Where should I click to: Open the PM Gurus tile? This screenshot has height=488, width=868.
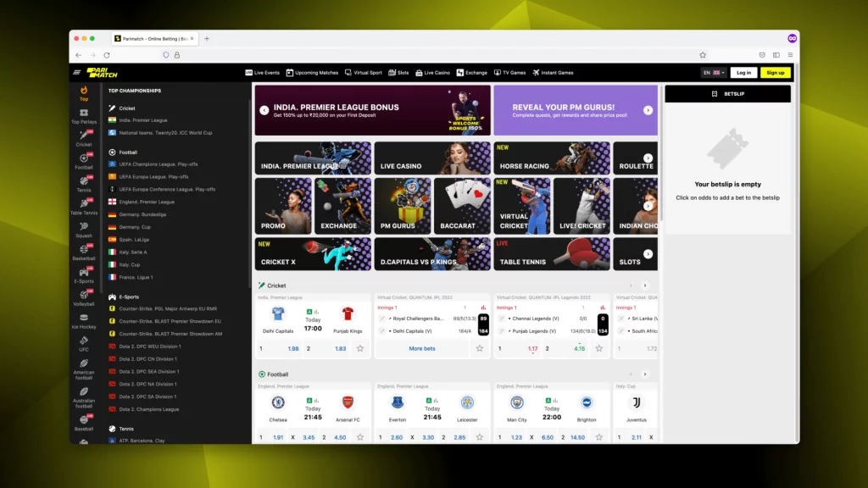coord(403,206)
